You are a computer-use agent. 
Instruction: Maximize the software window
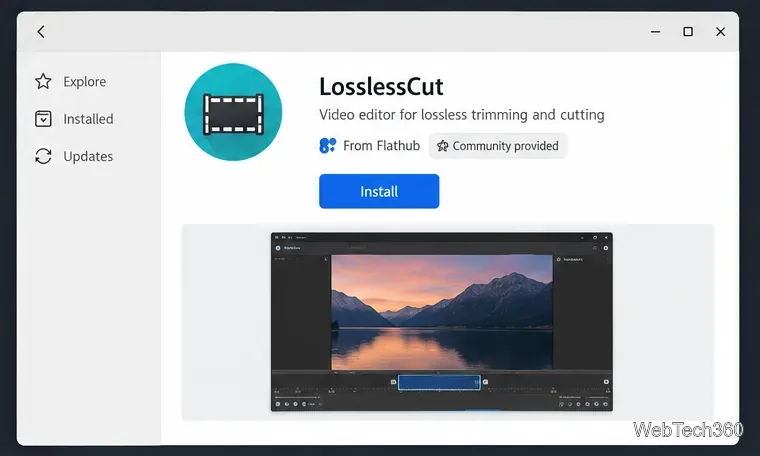coord(688,32)
